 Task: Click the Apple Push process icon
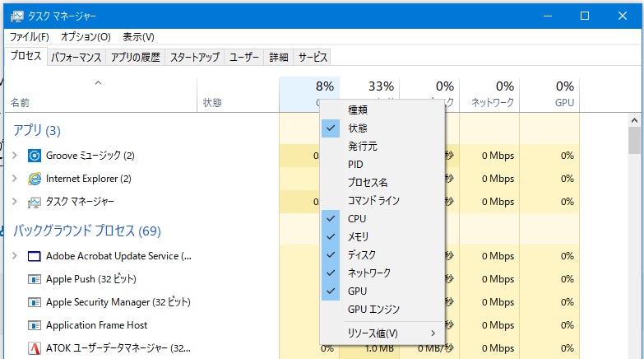(x=34, y=279)
